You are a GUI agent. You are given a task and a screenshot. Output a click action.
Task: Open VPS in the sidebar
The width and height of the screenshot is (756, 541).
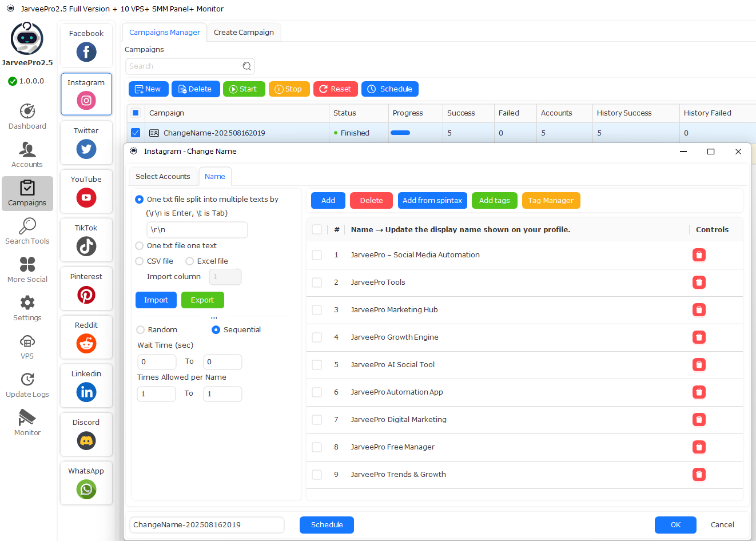(x=27, y=347)
